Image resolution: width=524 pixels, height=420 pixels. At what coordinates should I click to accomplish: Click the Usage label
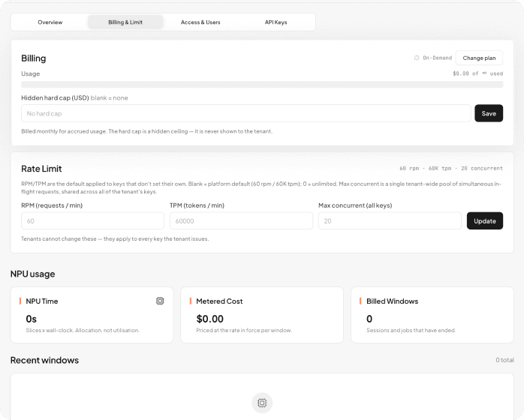[31, 73]
